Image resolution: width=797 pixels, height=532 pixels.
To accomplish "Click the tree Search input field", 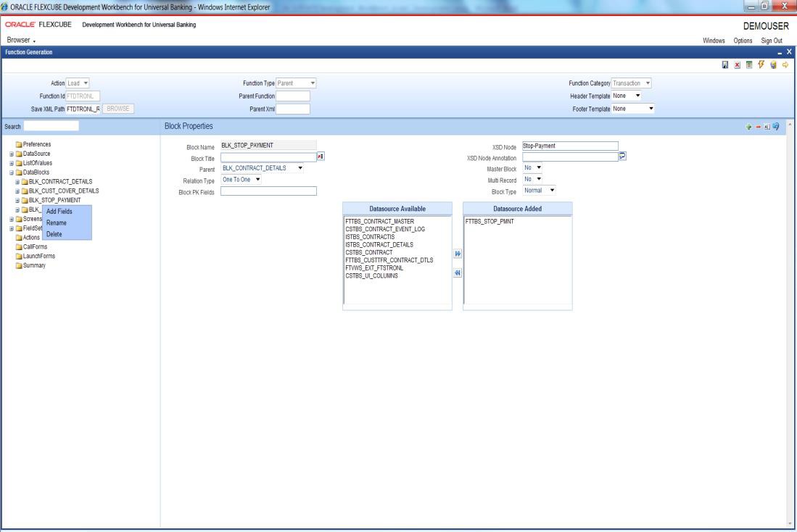I will [51, 126].
